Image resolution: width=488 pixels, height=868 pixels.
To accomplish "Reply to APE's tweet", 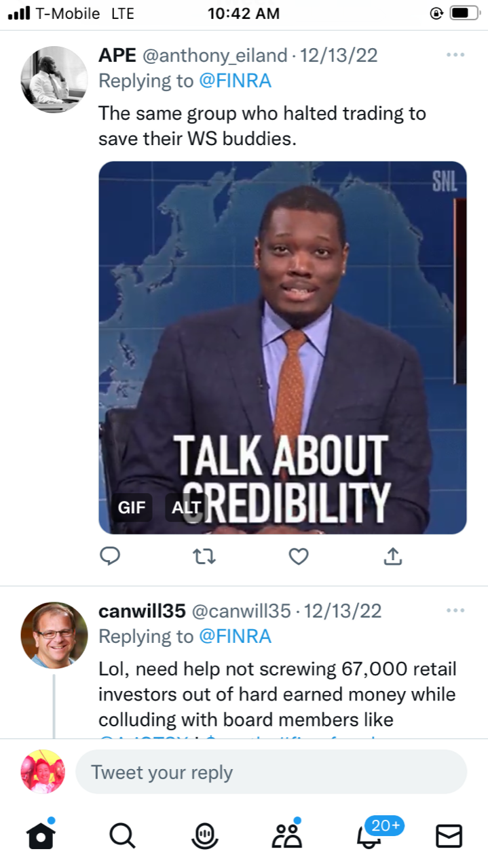I will point(110,556).
